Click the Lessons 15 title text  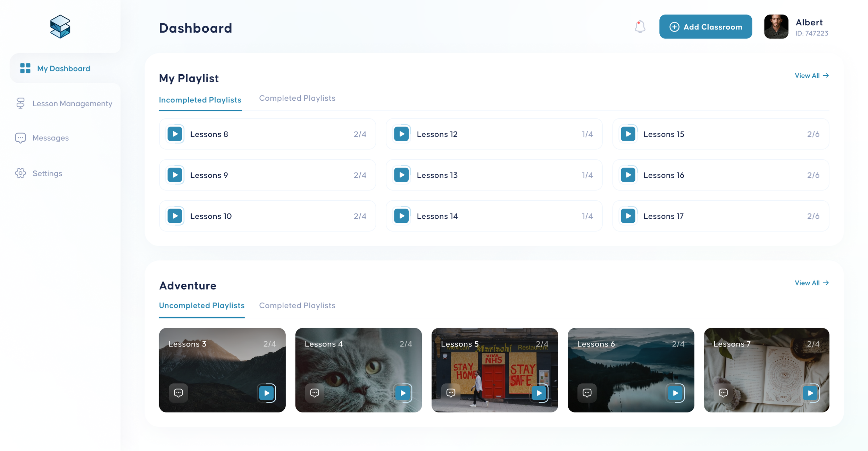coord(664,134)
